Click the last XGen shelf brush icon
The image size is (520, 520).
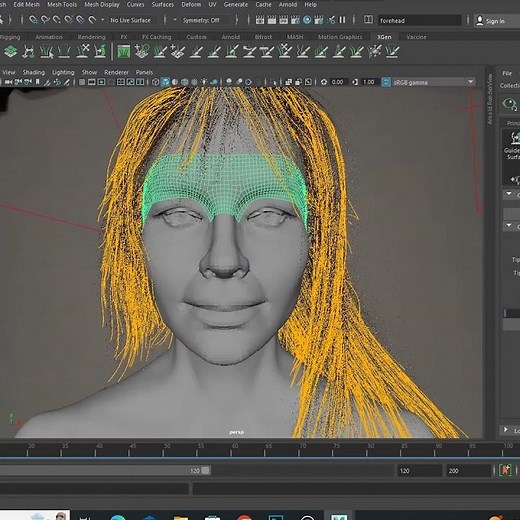coord(392,51)
